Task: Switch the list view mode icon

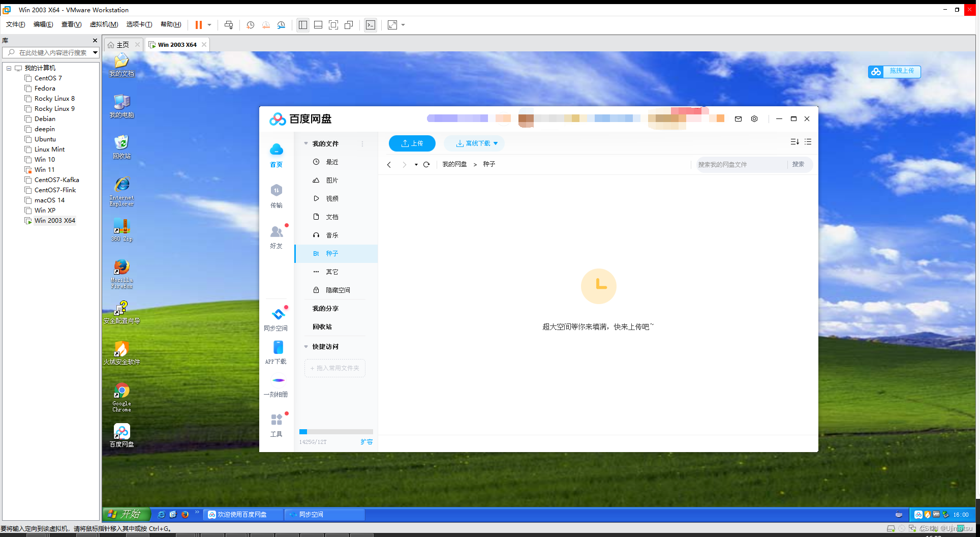Action: coord(808,142)
